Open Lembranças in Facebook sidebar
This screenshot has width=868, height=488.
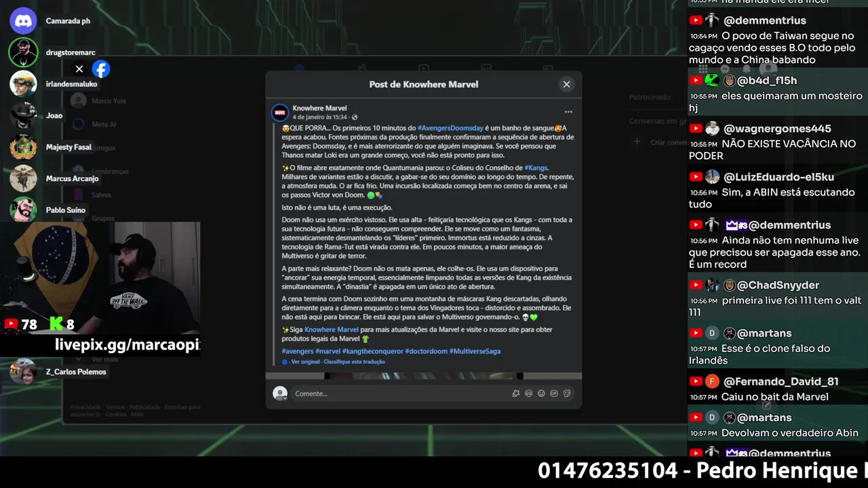110,171
